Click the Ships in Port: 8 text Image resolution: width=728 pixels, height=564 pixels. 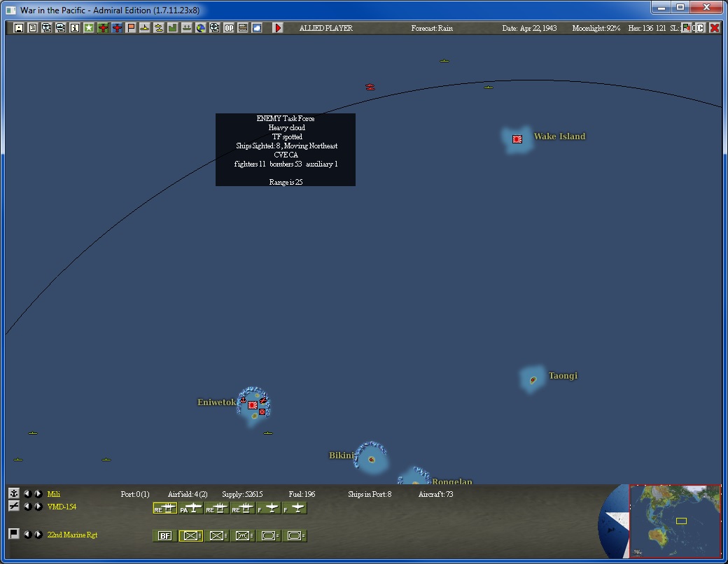(370, 494)
